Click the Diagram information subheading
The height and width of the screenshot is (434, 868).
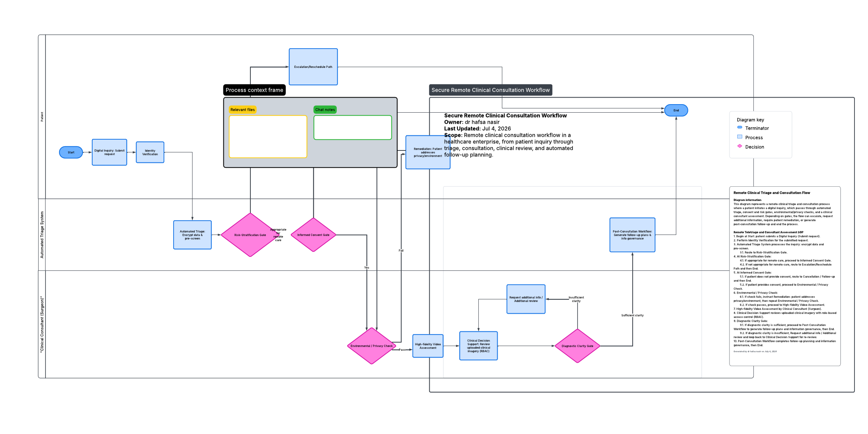coord(747,200)
